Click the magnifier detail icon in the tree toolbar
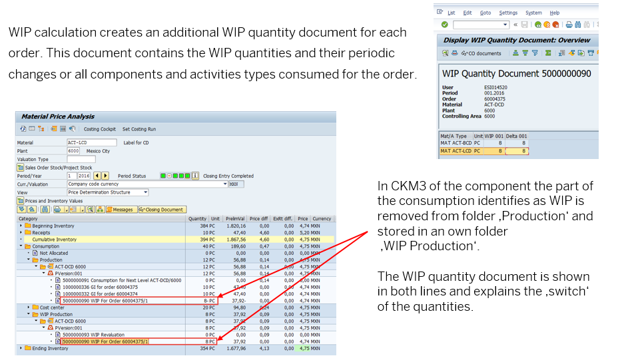Image resolution: width=618 pixels, height=364 pixels. 91,210
